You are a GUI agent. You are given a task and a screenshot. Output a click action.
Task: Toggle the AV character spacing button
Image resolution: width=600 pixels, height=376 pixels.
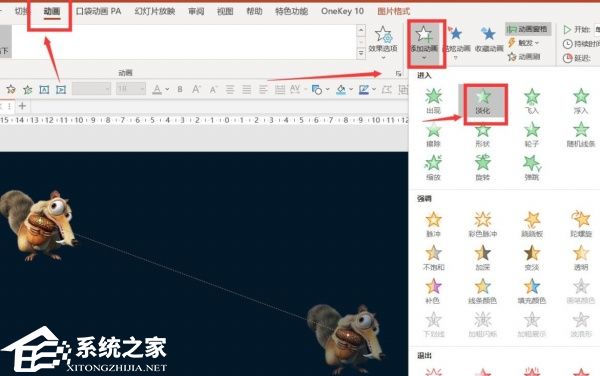(295, 90)
